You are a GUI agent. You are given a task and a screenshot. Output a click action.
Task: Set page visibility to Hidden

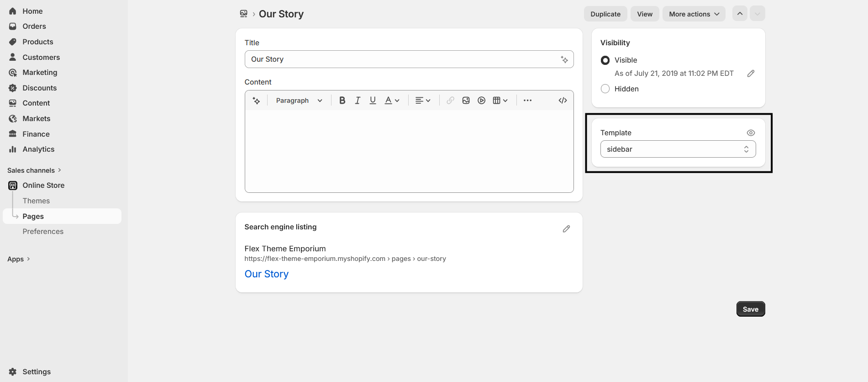pyautogui.click(x=605, y=89)
